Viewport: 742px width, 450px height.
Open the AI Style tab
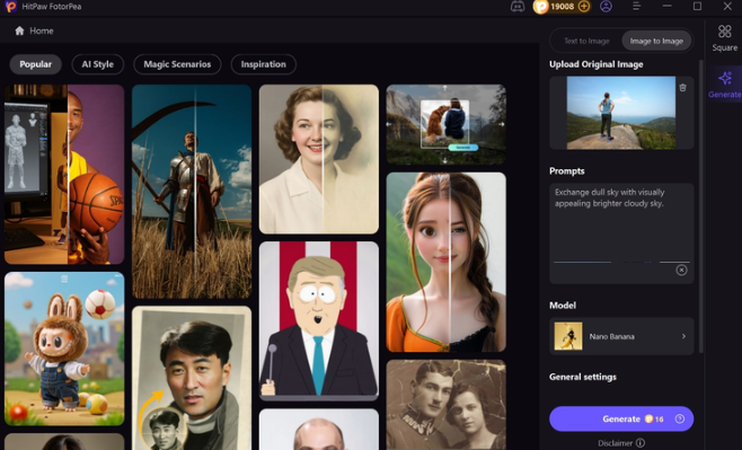[97, 64]
